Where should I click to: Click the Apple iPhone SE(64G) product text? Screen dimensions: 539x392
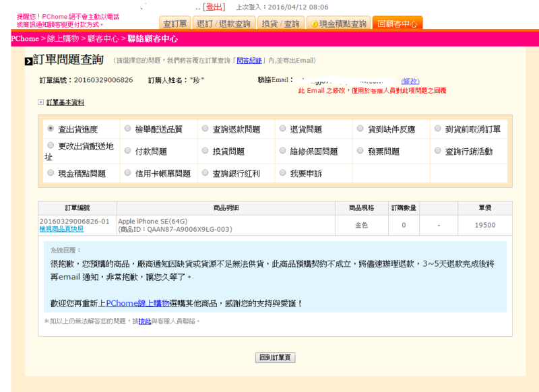[x=153, y=221]
